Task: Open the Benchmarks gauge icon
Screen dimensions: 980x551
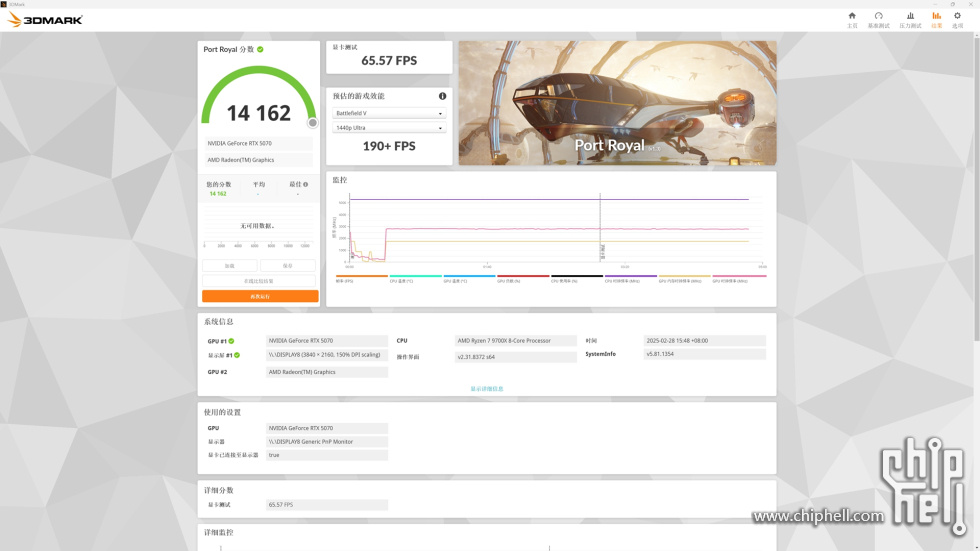Action: coord(879,16)
